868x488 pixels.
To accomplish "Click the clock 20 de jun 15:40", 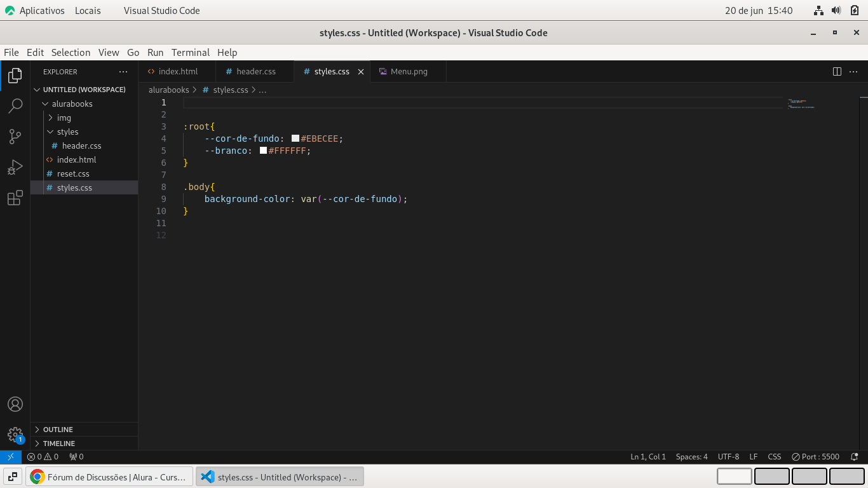I will (x=759, y=10).
